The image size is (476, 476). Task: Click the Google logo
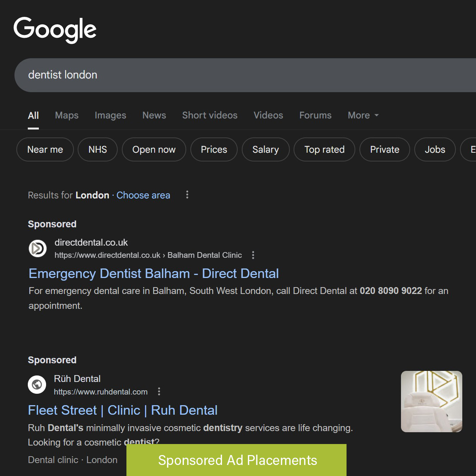coord(55,30)
